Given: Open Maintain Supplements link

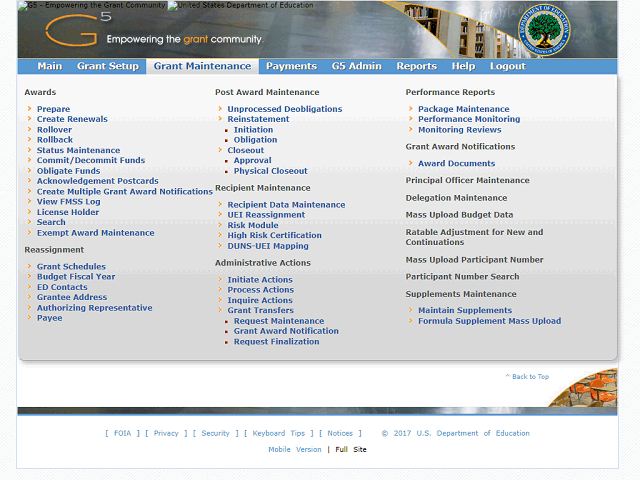Looking at the screenshot, I should [465, 311].
